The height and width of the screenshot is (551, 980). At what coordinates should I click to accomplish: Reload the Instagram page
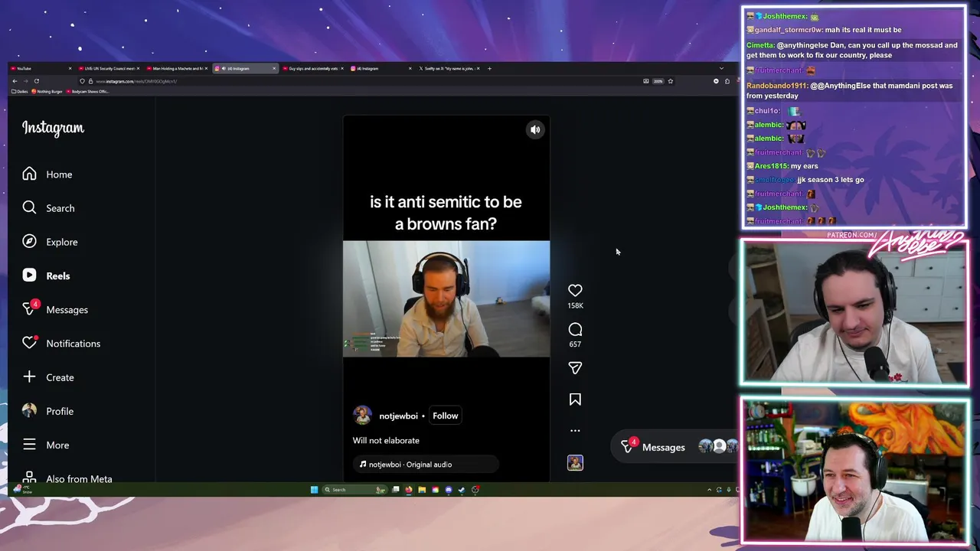tap(37, 81)
